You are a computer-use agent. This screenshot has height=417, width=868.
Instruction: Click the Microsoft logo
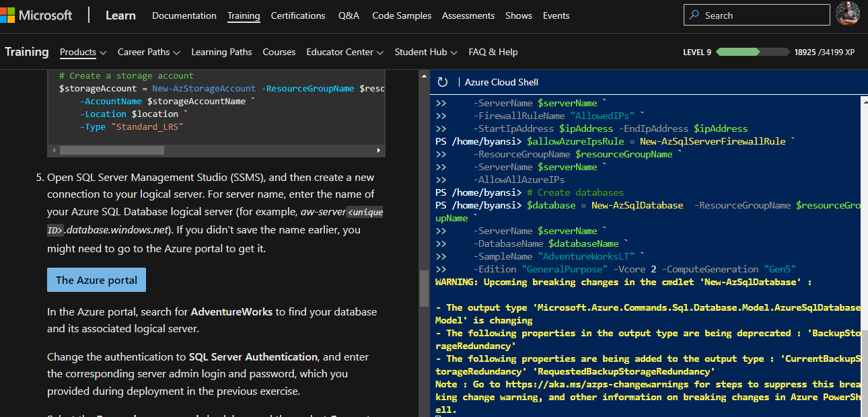pos(37,15)
